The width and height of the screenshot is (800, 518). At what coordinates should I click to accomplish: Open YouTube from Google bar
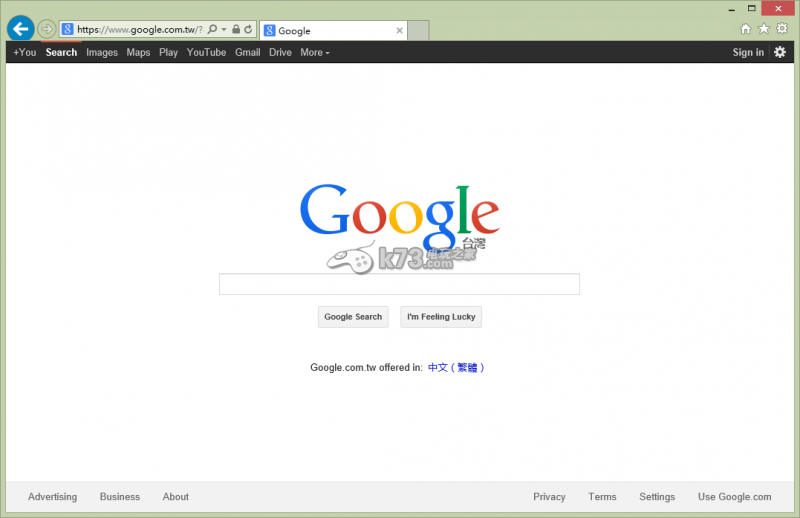click(206, 52)
